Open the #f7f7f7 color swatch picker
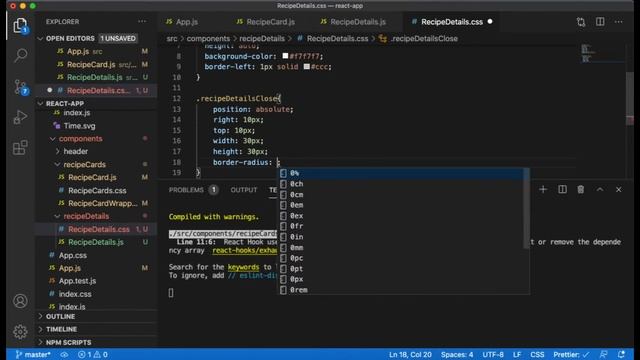The width and height of the screenshot is (640, 360). [x=285, y=56]
